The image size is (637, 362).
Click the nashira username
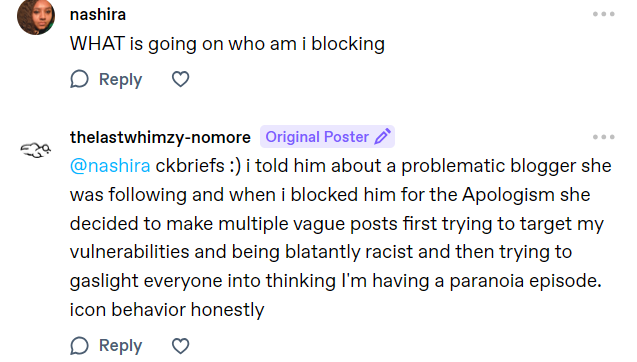[98, 15]
